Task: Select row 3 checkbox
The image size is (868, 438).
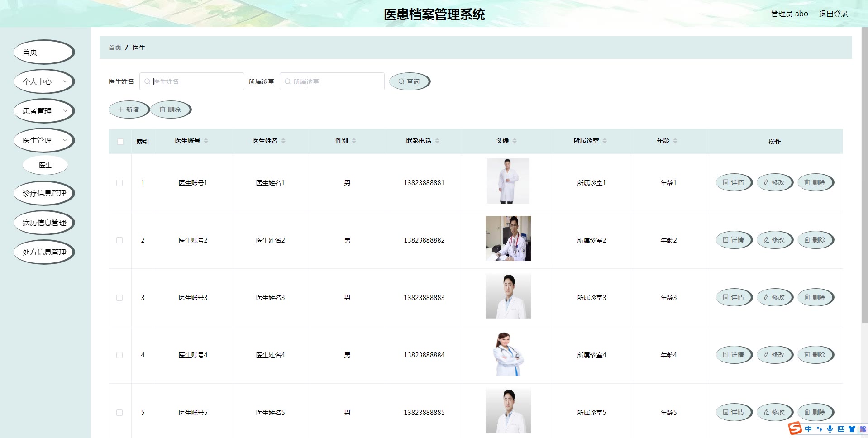Action: (119, 298)
